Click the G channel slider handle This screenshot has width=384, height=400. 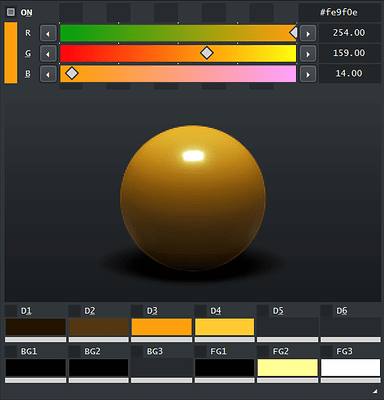207,53
